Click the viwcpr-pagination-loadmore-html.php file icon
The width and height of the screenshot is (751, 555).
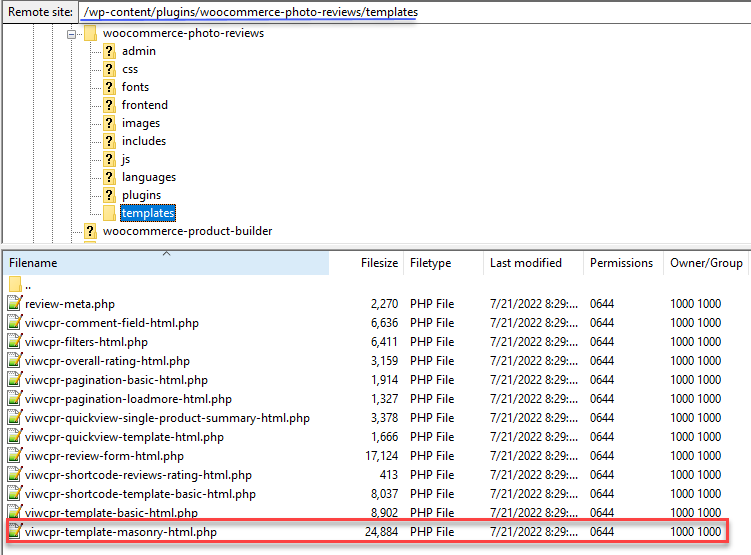coord(15,398)
